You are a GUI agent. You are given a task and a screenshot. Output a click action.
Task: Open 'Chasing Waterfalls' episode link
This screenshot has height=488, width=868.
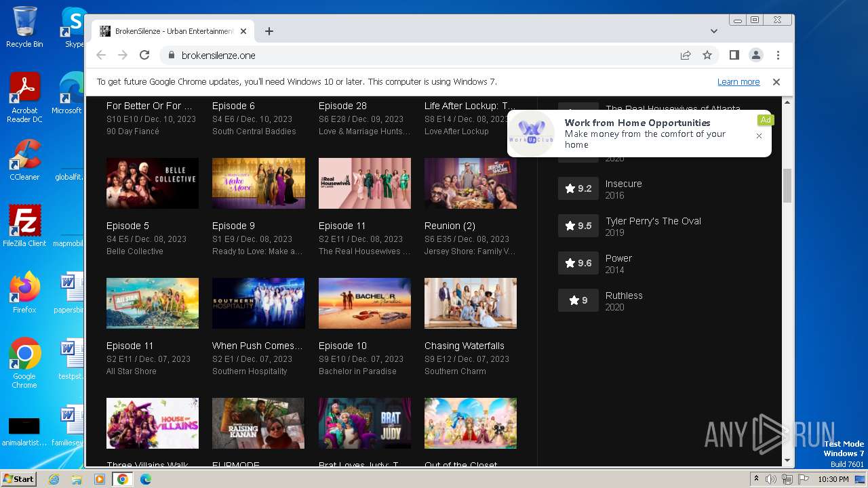pos(465,346)
